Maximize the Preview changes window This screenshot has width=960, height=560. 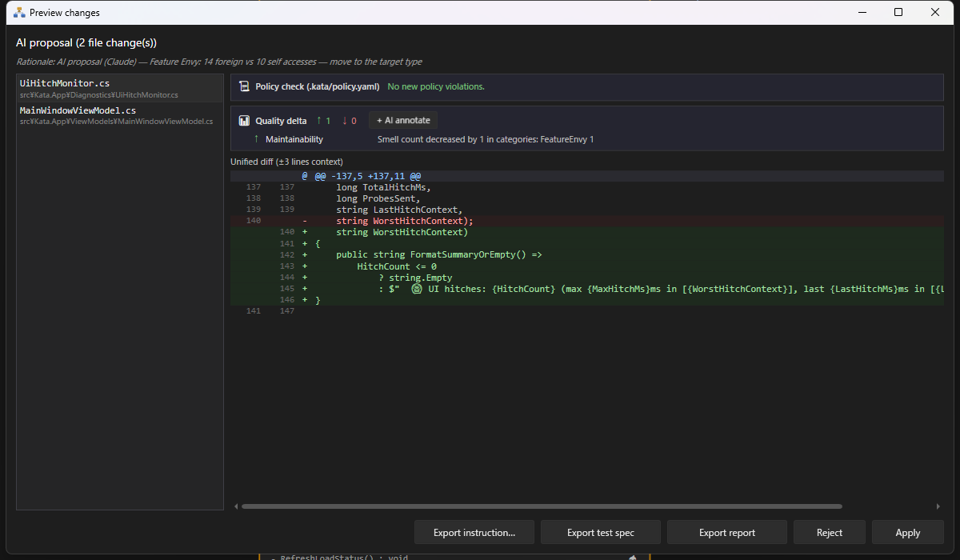point(898,12)
